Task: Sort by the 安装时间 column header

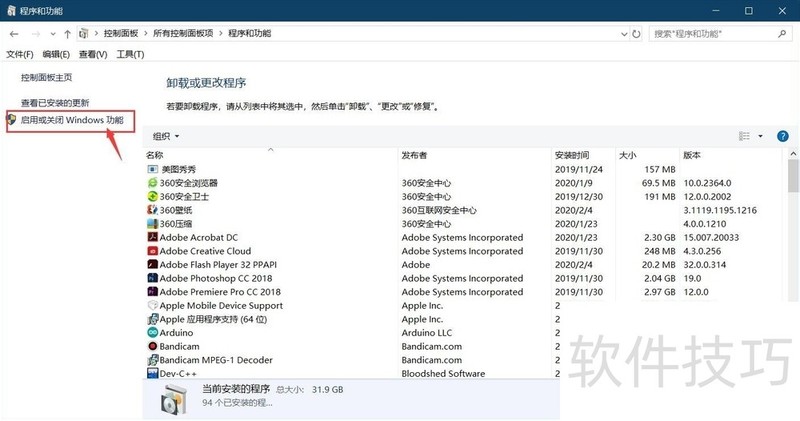Action: click(x=572, y=155)
